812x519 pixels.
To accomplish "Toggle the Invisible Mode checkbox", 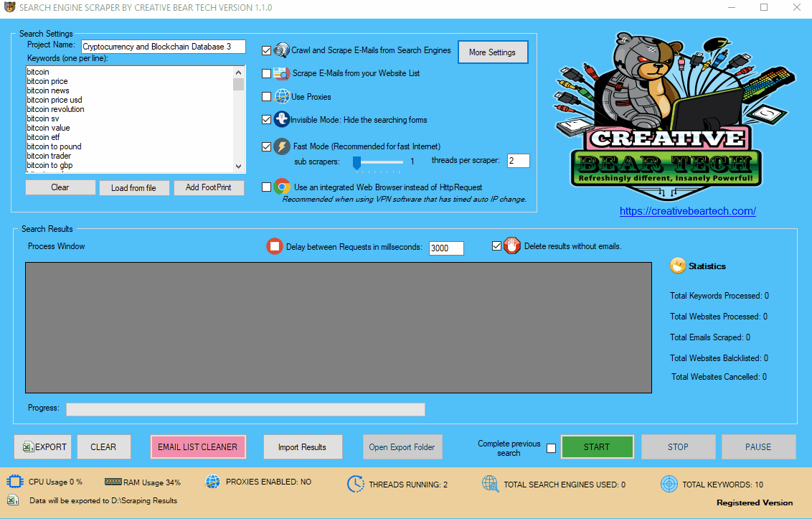I will coord(266,120).
